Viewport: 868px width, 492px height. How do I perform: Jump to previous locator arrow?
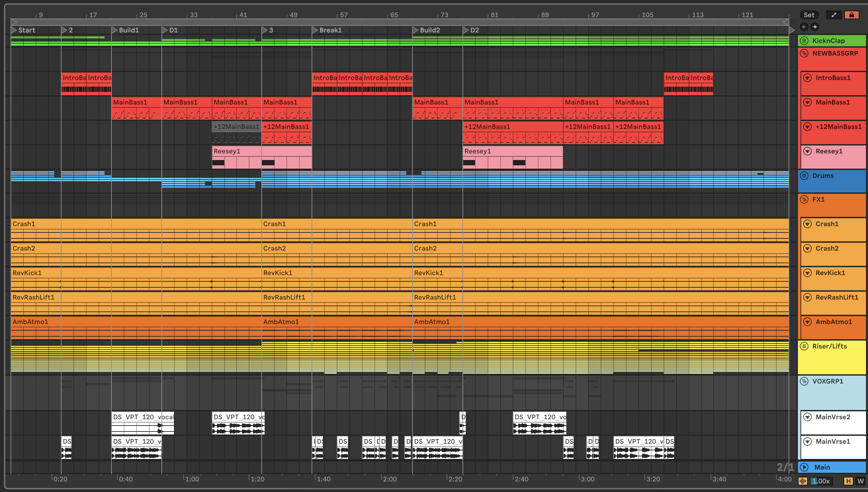click(x=804, y=27)
